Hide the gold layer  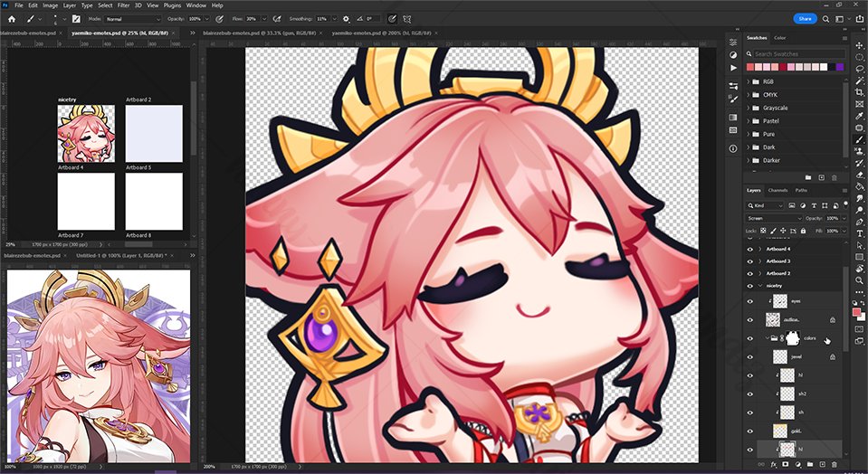750,431
